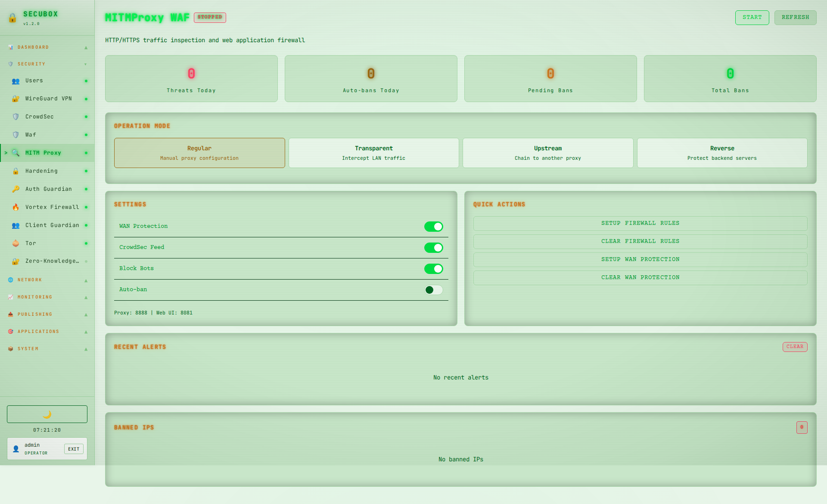Click the Tor onion icon

16,243
